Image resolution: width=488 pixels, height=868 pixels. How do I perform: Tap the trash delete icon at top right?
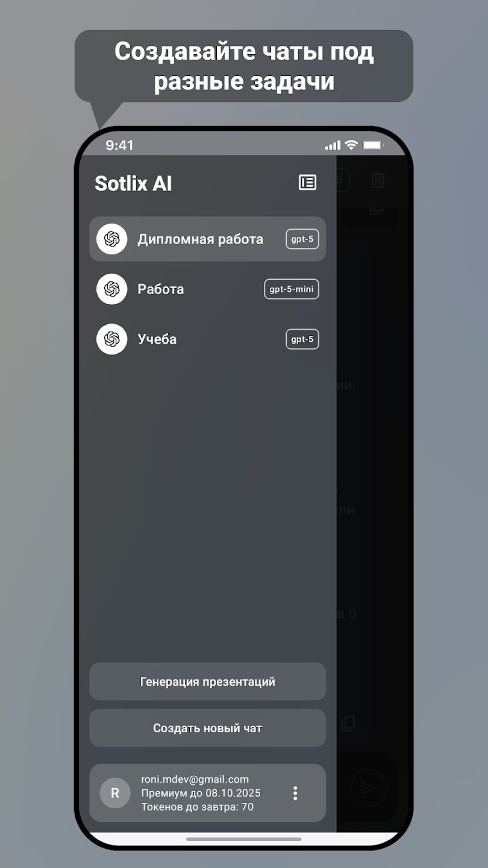378,180
